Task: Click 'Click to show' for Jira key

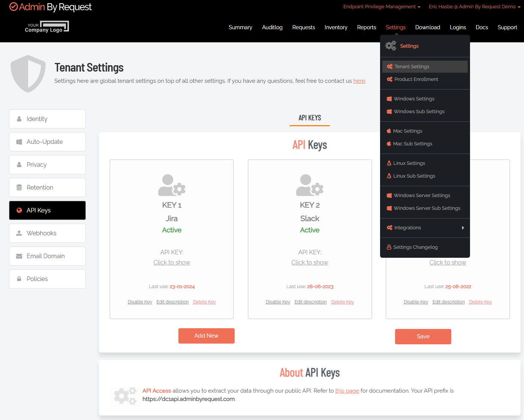Action: (172, 262)
